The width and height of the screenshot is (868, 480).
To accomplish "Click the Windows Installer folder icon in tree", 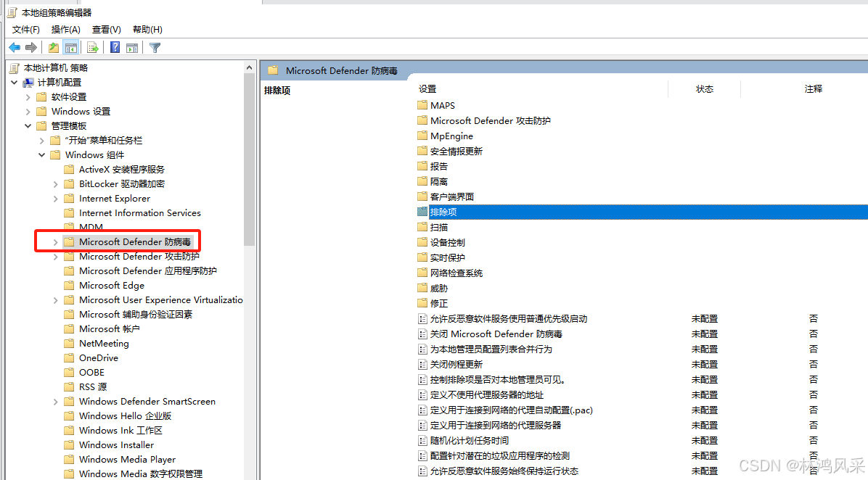I will click(x=69, y=444).
